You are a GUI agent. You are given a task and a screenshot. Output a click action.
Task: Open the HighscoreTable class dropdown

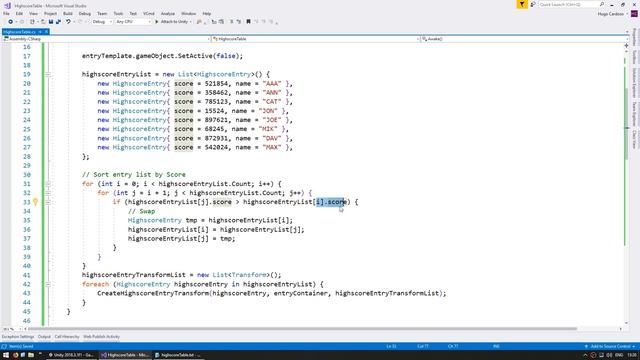[316, 39]
